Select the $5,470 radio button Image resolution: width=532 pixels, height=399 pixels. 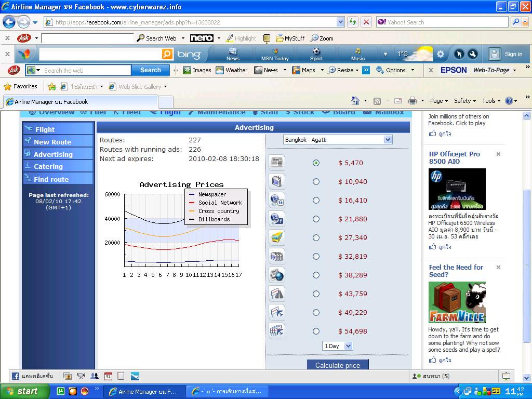(316, 163)
